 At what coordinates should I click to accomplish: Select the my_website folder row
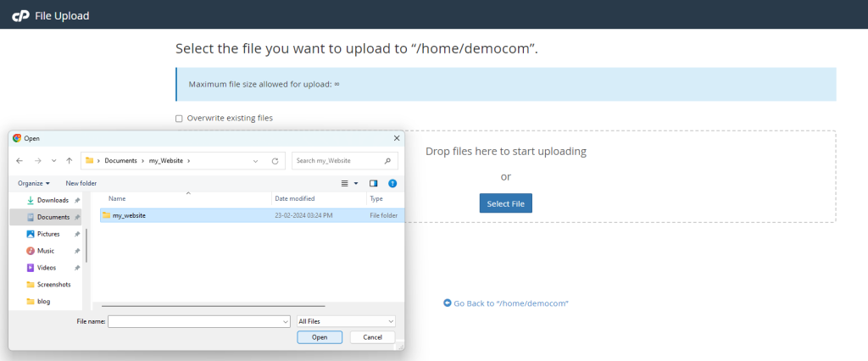253,215
